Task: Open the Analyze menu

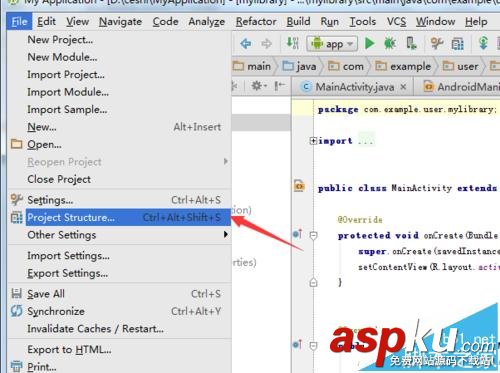Action: 207,22
